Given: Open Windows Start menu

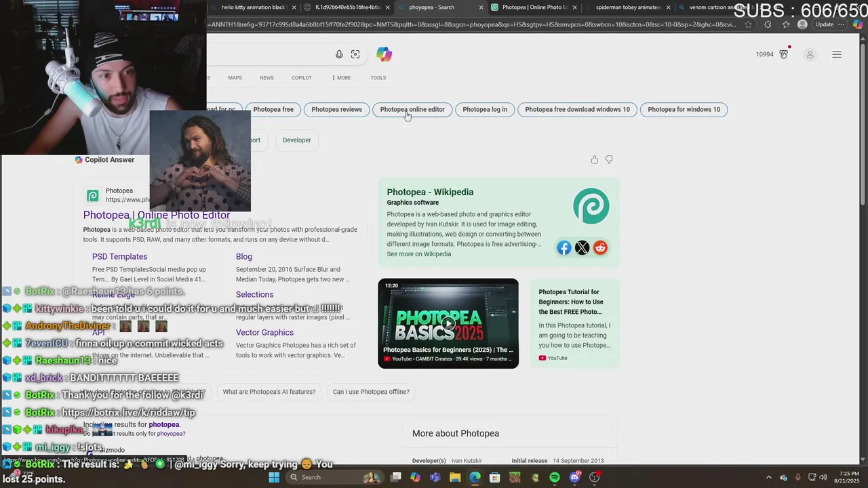Looking at the screenshot, I should [x=274, y=477].
